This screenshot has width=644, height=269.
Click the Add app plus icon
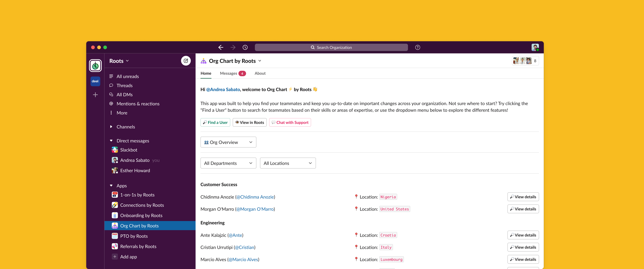(115, 257)
